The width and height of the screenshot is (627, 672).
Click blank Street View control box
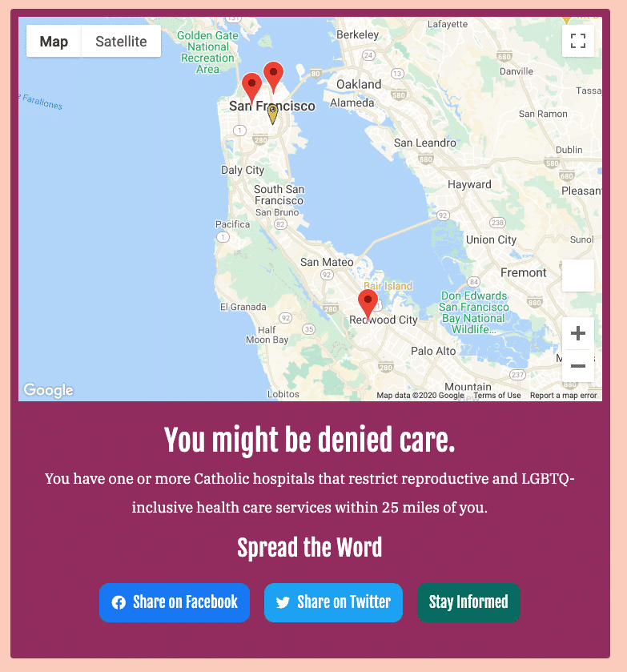pyautogui.click(x=577, y=276)
